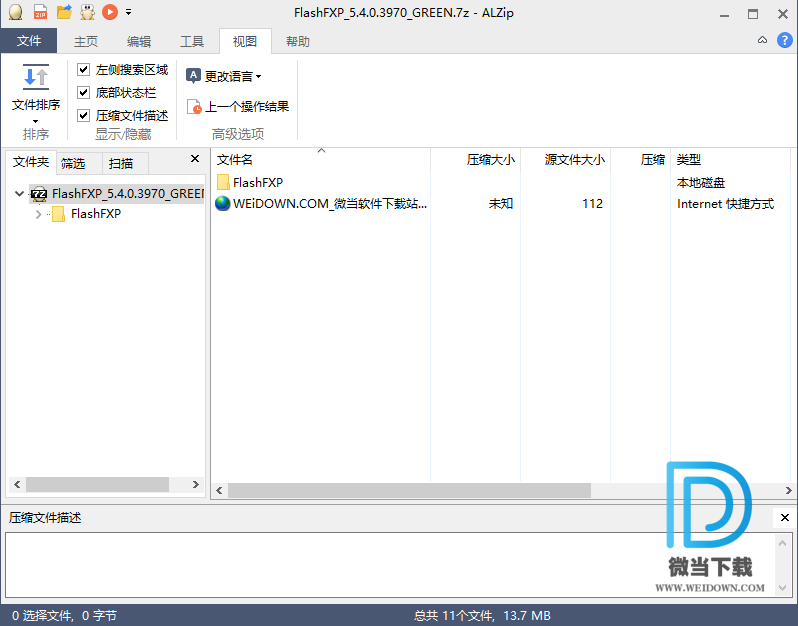This screenshot has width=798, height=626.
Task: Click inside the archive description text box
Action: click(390, 565)
